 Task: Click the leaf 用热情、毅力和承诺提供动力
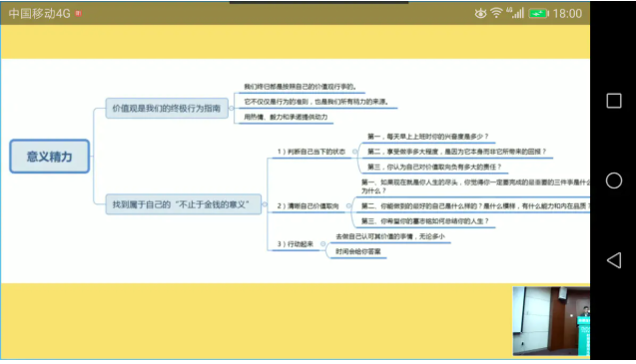click(286, 117)
